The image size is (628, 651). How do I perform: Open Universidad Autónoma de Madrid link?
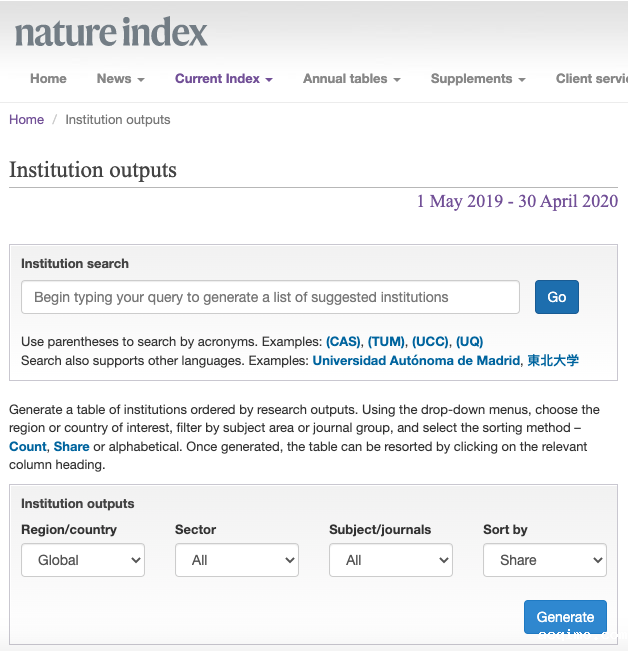click(415, 361)
